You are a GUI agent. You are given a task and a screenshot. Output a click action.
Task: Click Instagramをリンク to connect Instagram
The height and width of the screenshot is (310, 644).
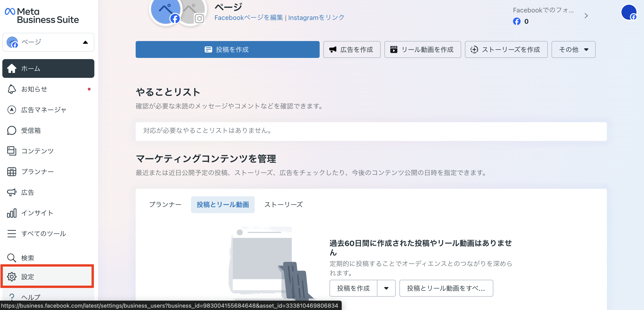(x=316, y=18)
